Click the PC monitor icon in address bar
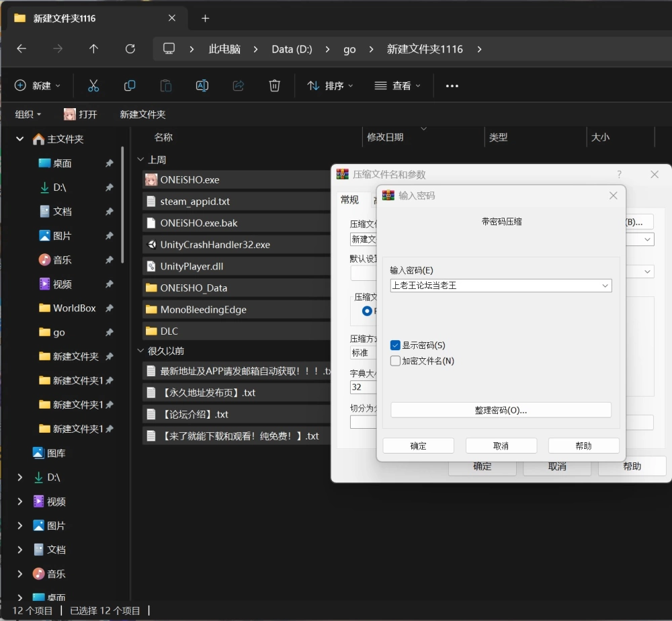Viewport: 672px width, 621px height. (x=169, y=48)
